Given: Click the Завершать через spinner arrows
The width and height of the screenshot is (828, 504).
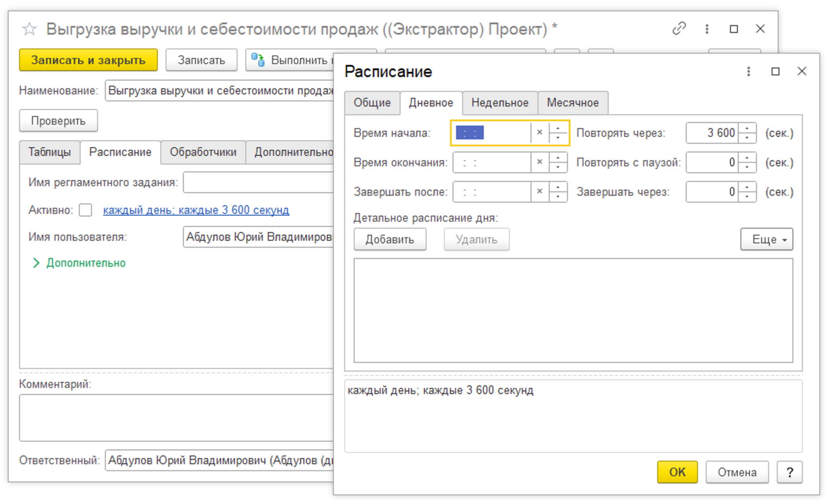Looking at the screenshot, I should [x=747, y=192].
